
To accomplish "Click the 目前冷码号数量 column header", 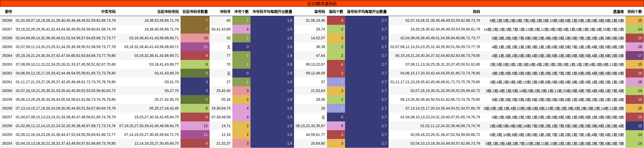I will pos(195,12).
